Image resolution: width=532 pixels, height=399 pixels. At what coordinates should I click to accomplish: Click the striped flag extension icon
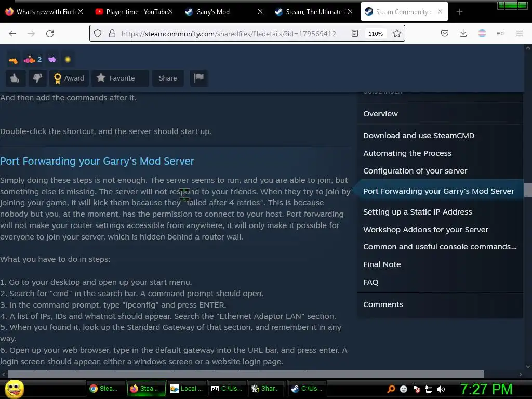(x=482, y=33)
